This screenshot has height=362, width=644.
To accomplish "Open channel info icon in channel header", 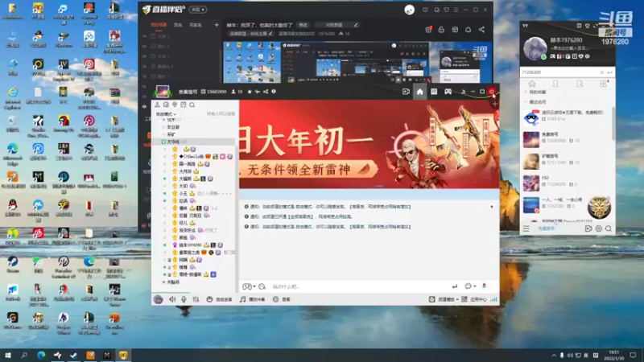I will click(x=274, y=92).
